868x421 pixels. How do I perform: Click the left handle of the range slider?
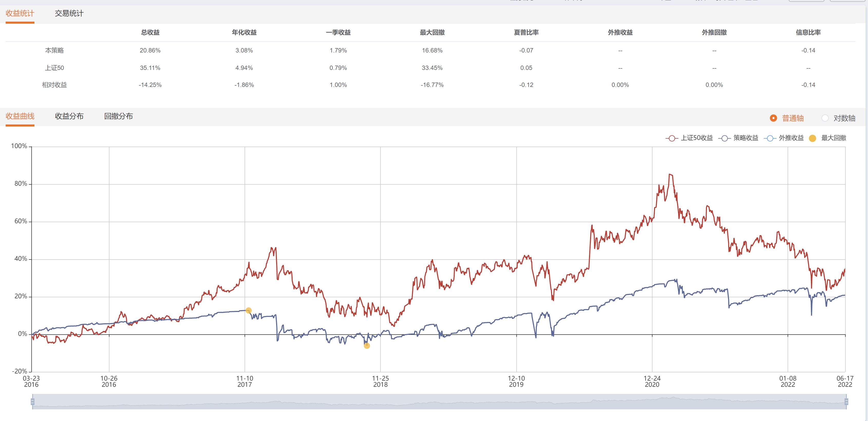pyautogui.click(x=33, y=401)
